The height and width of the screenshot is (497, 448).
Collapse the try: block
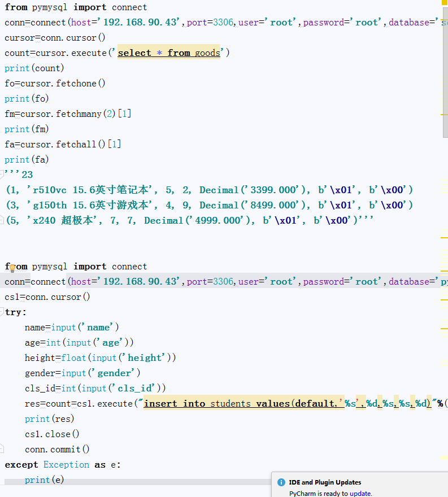tap(2, 312)
